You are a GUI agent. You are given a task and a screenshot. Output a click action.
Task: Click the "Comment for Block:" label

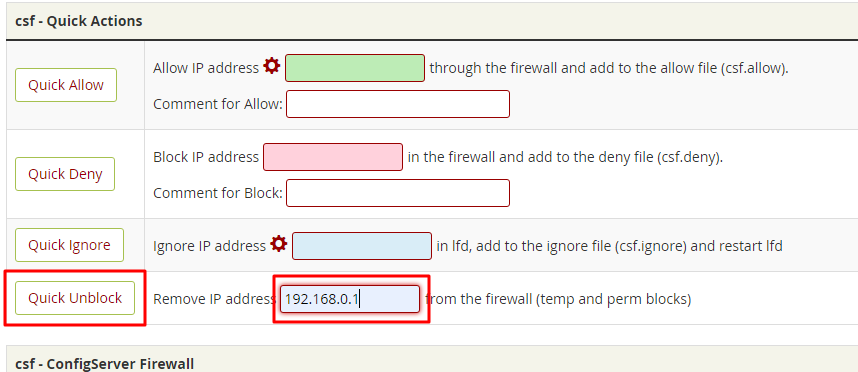pyautogui.click(x=218, y=193)
